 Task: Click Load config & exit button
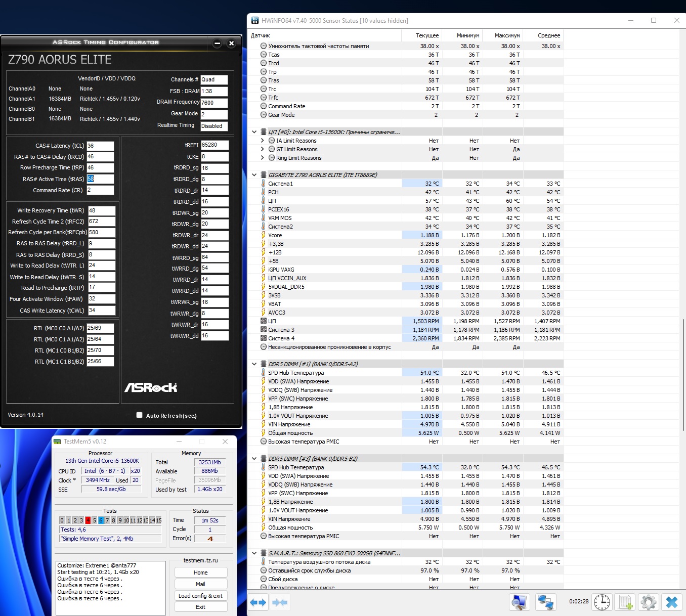tap(201, 596)
